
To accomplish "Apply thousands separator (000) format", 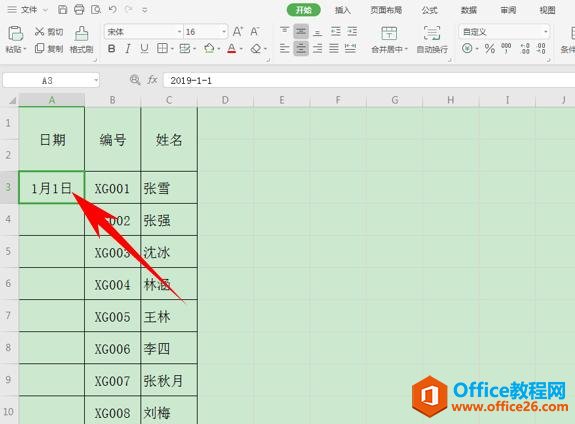I will pos(506,48).
